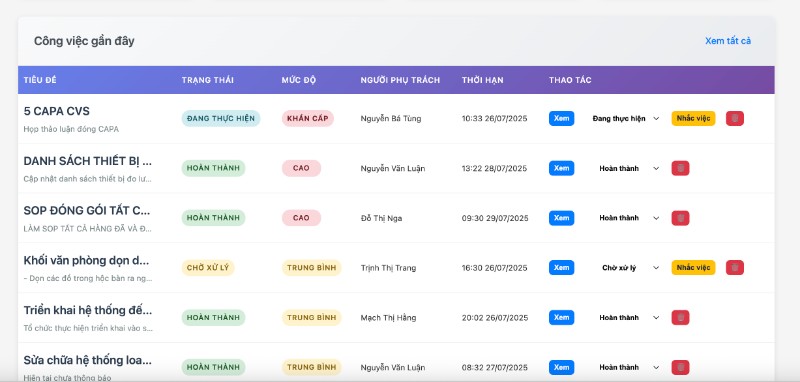Click the Triển khai hệ thống title
The image size is (800, 382).
88,310
